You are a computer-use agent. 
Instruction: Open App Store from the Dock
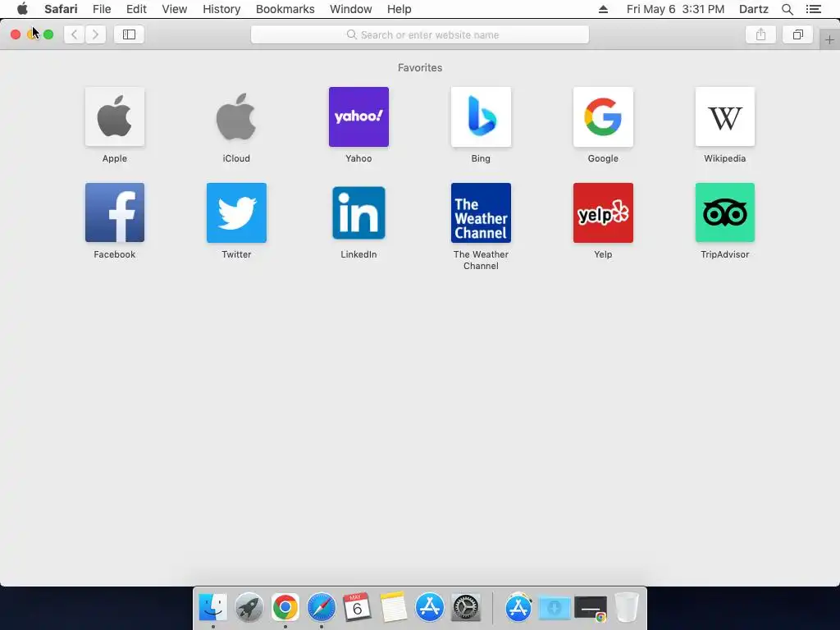click(x=430, y=608)
